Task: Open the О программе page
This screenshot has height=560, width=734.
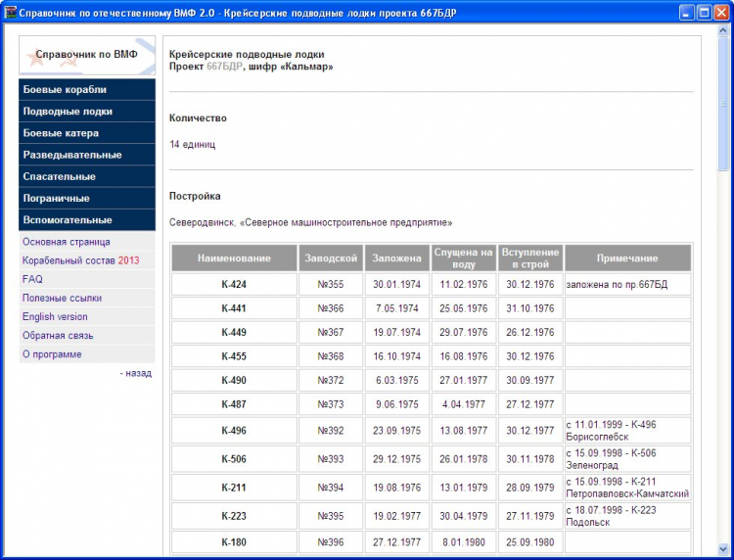Action: point(52,354)
